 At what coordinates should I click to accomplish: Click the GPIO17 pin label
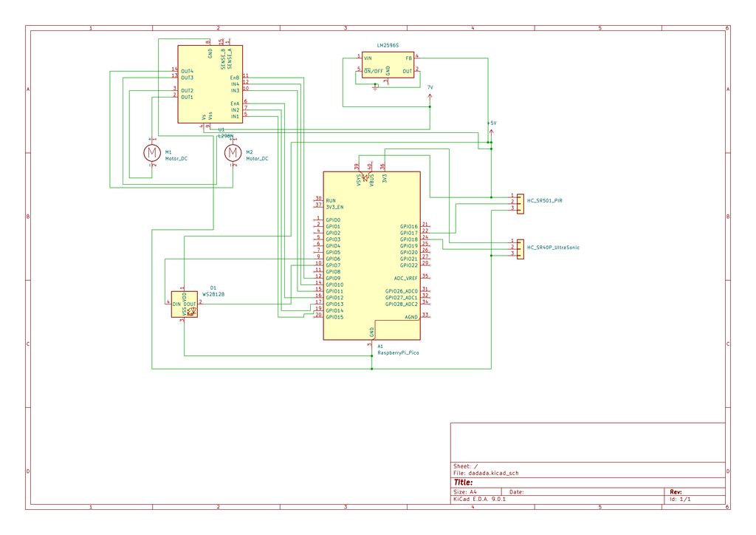click(409, 233)
